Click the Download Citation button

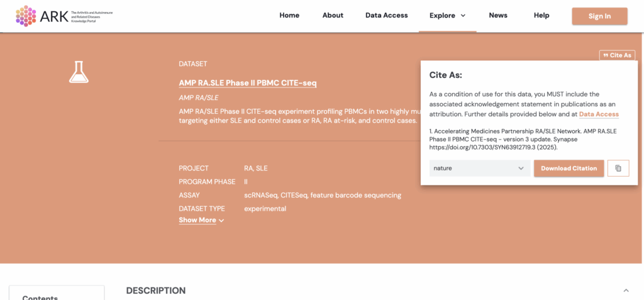tap(569, 168)
